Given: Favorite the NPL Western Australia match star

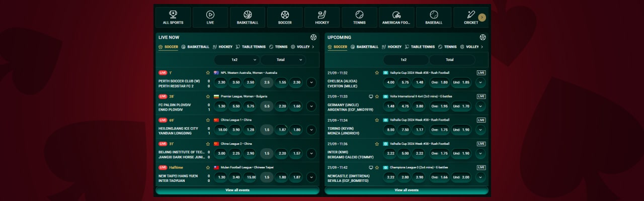Looking at the screenshot, I should pyautogui.click(x=208, y=72).
